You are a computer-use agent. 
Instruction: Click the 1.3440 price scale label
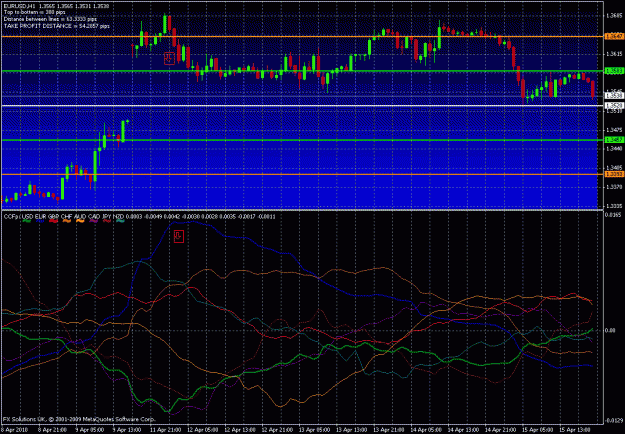coord(614,148)
